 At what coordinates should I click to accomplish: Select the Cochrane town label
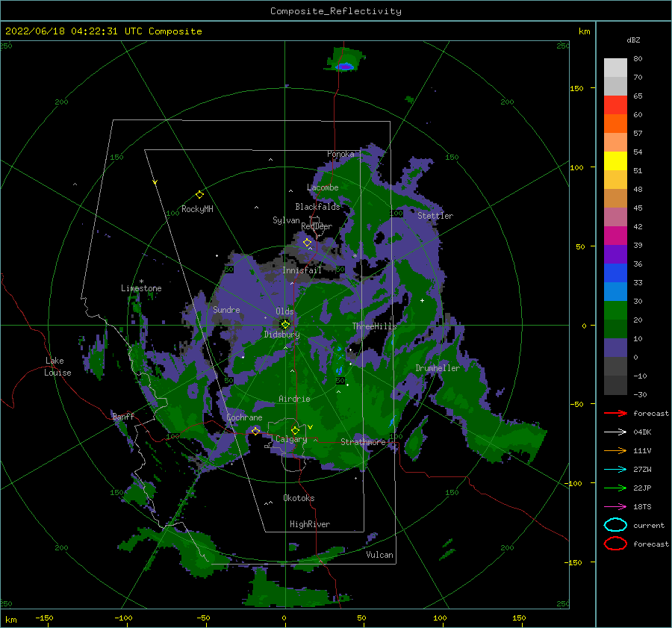tap(244, 417)
